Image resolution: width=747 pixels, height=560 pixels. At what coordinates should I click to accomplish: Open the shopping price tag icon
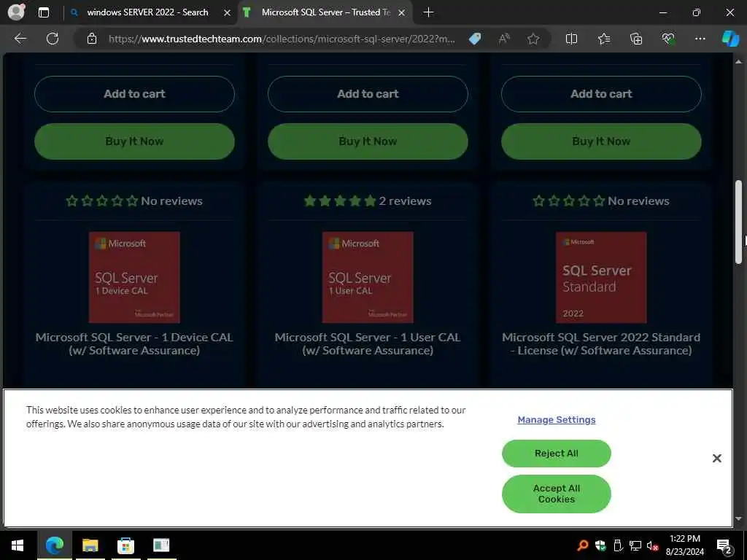tap(474, 39)
